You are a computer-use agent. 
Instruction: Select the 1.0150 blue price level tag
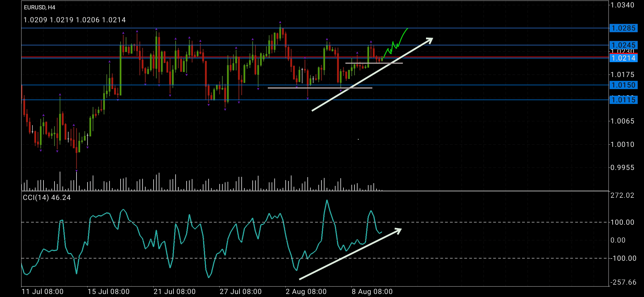[623, 85]
